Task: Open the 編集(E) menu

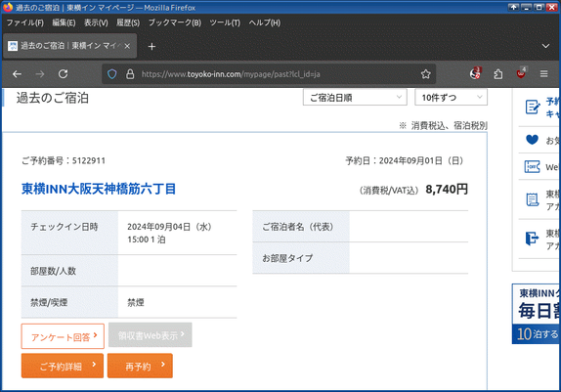Action: (x=64, y=22)
